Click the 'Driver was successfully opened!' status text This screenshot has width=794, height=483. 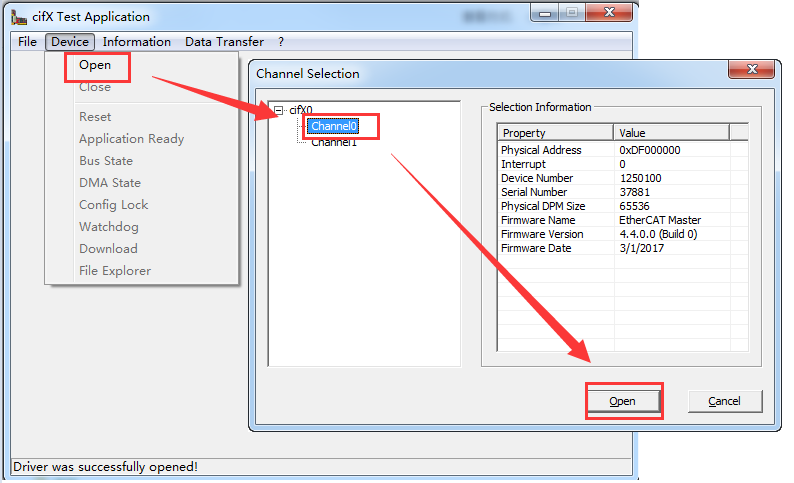pos(105,467)
